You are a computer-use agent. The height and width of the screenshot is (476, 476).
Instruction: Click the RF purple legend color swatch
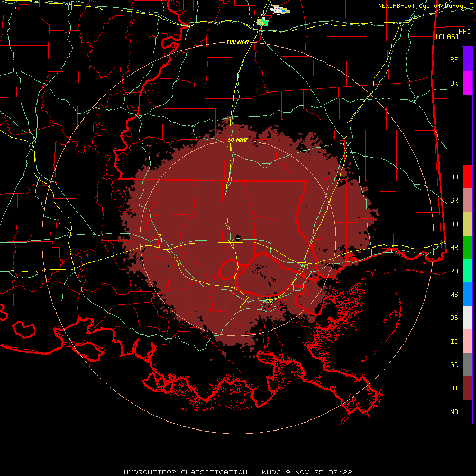(467, 59)
